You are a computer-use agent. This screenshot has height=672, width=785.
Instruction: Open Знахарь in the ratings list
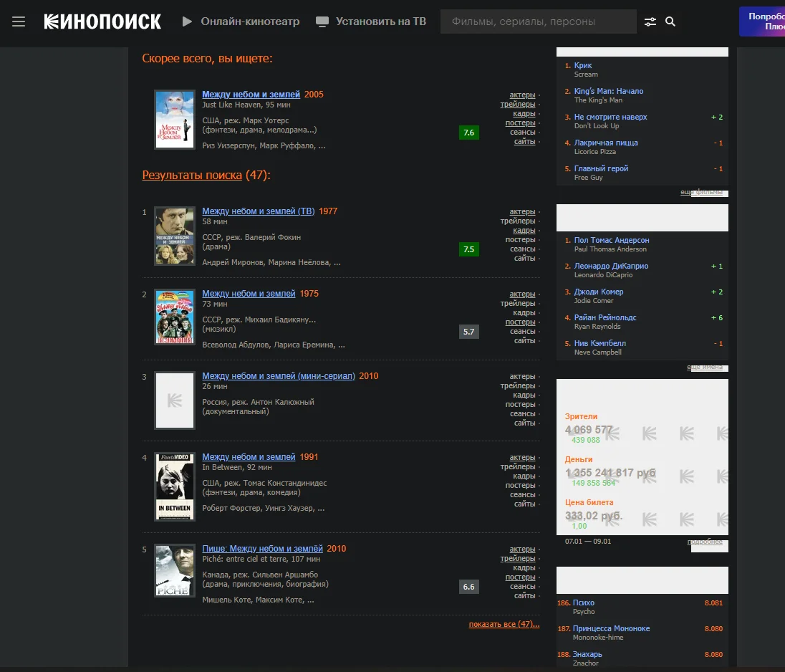click(587, 654)
